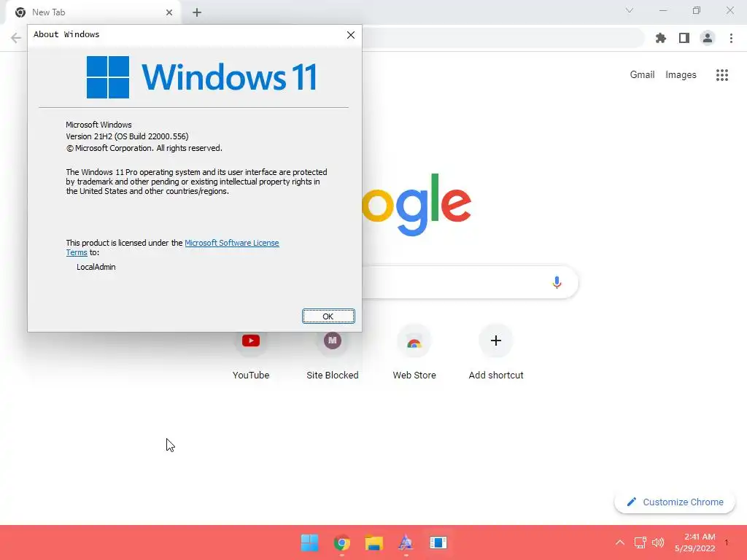Open Chrome extensions puzzle icon
The height and width of the screenshot is (560, 747).
pyautogui.click(x=661, y=38)
